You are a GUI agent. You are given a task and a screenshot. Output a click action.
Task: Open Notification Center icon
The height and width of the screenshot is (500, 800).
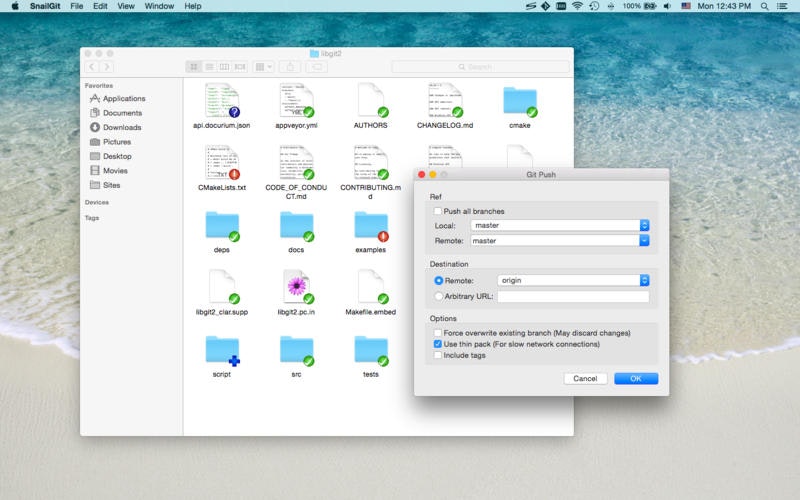coord(782,6)
